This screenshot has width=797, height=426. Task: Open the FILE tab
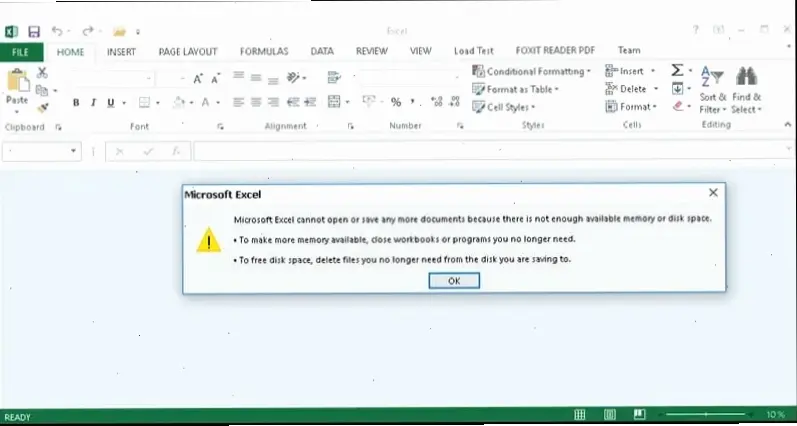click(20, 52)
